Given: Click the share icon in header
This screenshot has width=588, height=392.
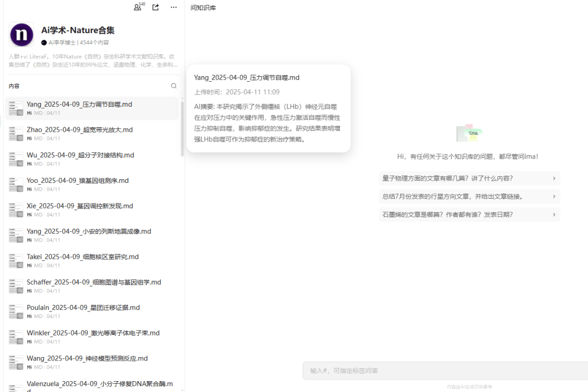Looking at the screenshot, I should tap(156, 7).
